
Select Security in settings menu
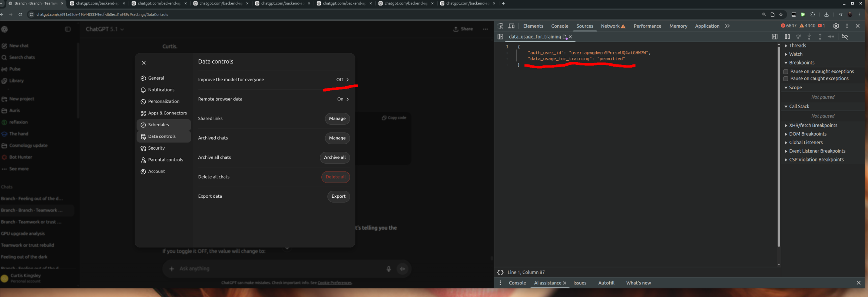[x=156, y=148]
